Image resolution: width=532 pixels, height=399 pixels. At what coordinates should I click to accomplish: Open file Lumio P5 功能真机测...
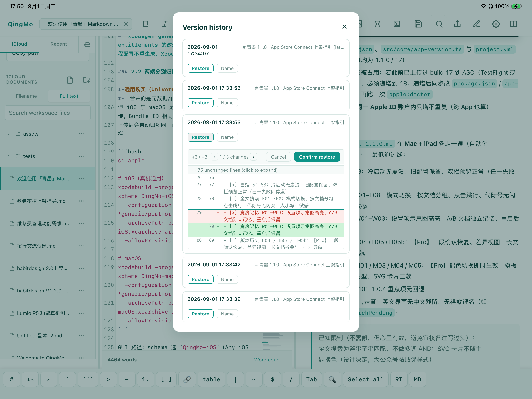tap(43, 313)
